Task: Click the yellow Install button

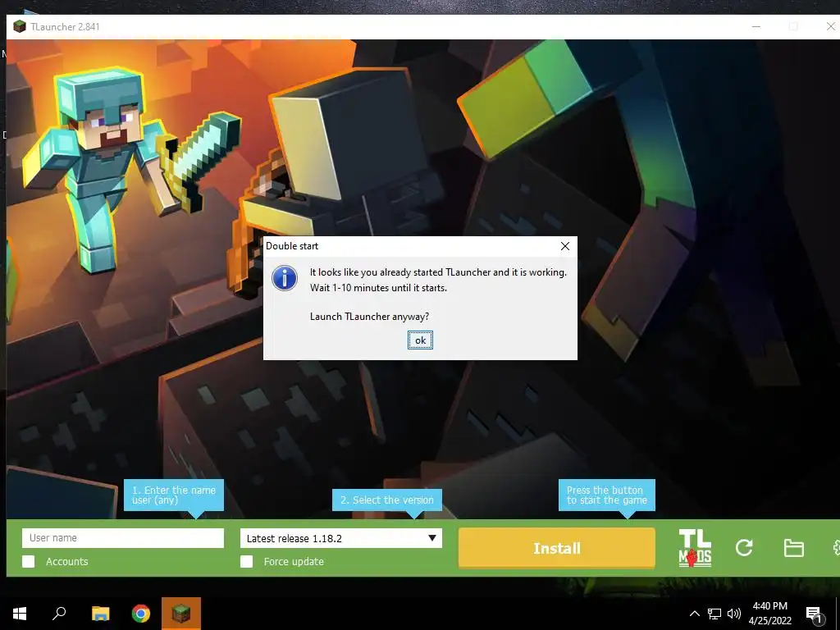Action: click(x=557, y=548)
